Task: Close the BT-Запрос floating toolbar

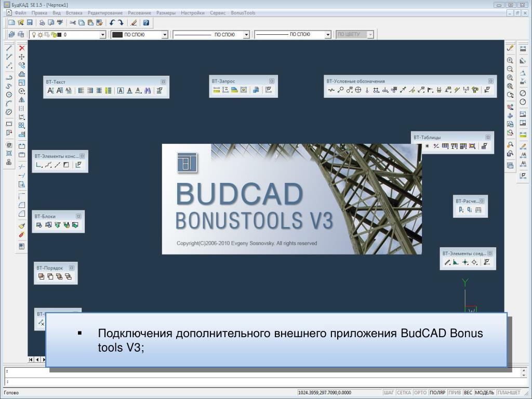Action: (x=272, y=81)
